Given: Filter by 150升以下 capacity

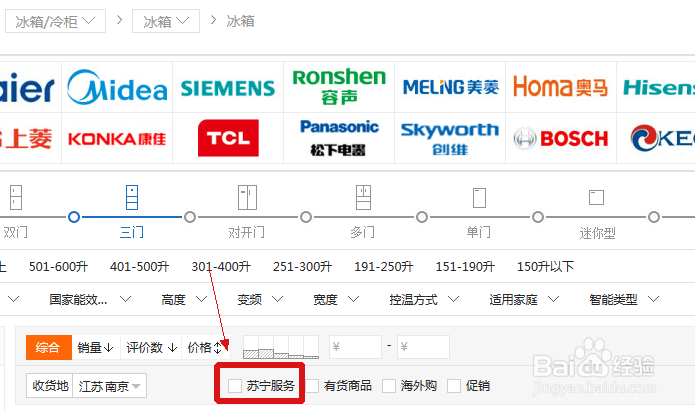Looking at the screenshot, I should 546,266.
